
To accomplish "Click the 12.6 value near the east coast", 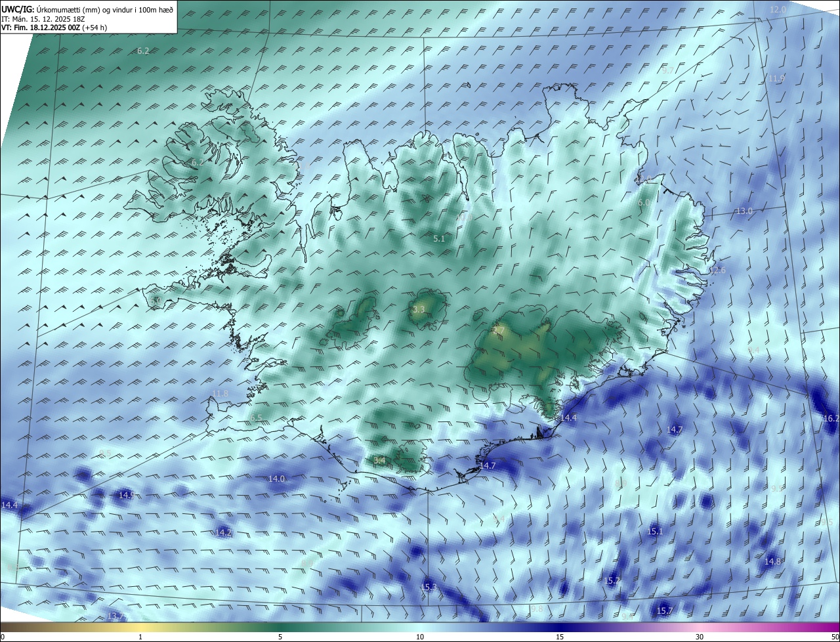I will [x=718, y=270].
